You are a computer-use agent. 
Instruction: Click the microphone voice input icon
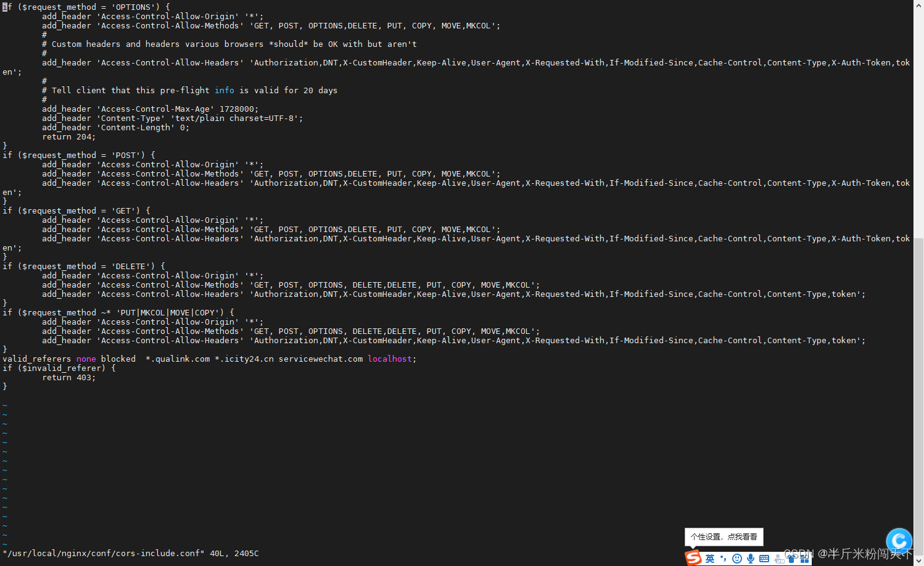(750, 559)
